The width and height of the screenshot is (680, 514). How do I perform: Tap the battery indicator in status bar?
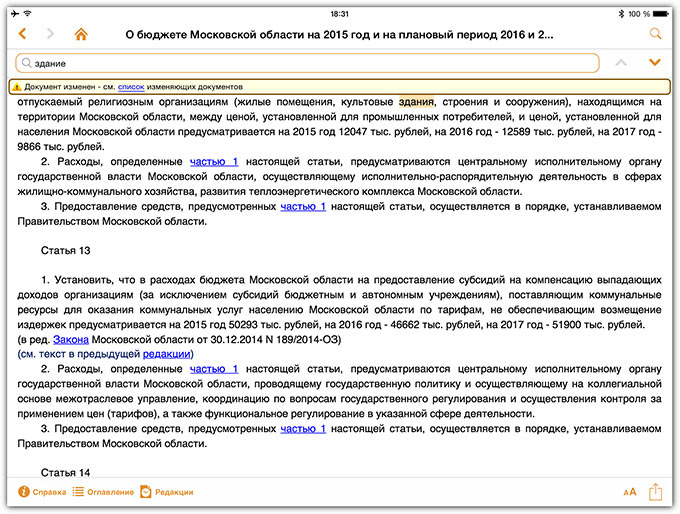[x=661, y=14]
